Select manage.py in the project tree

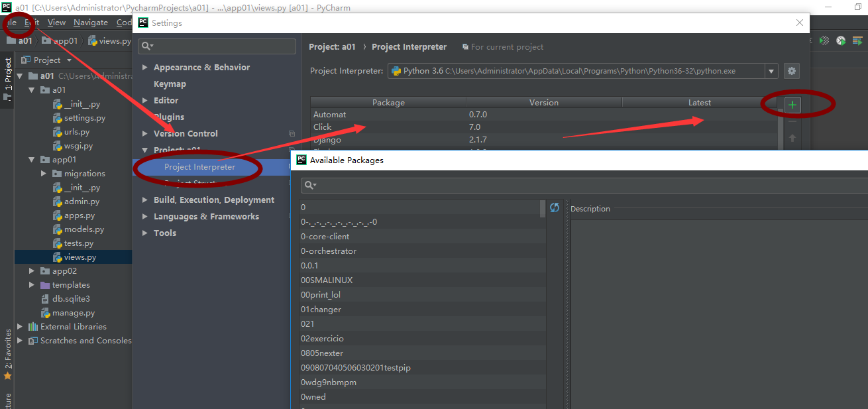68,313
